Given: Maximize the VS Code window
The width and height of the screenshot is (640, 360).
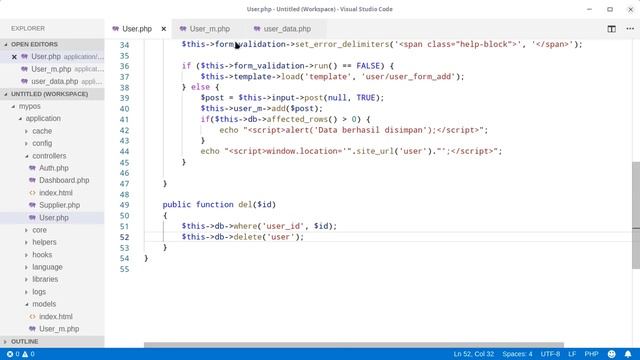Looking at the screenshot, I should click(610, 9).
